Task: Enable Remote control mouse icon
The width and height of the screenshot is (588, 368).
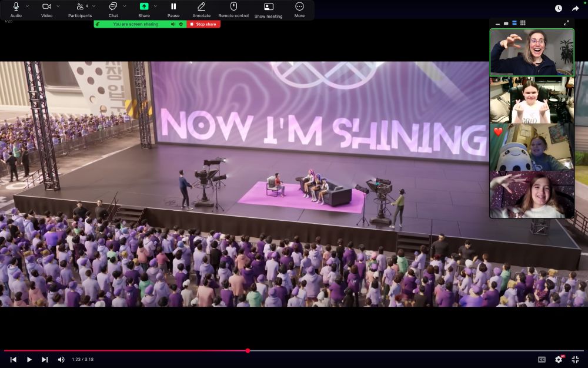Action: click(233, 6)
